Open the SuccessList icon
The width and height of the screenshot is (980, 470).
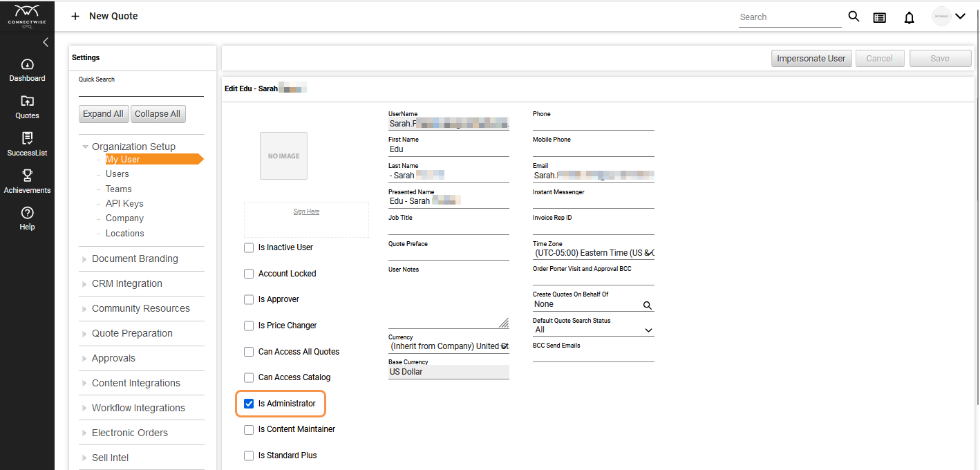[28, 138]
